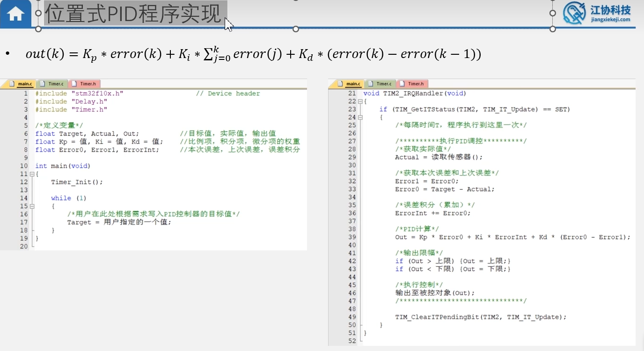This screenshot has height=351, width=644.
Task: Click TIM_ClearITPendingBit line
Action: pos(481,317)
